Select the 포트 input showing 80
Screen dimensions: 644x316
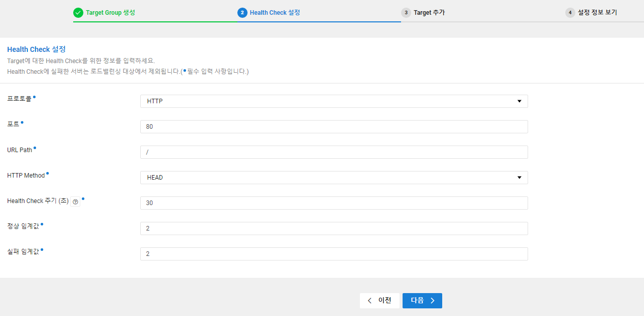point(334,126)
